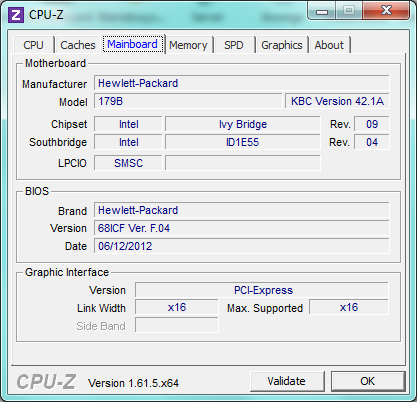This screenshot has width=417, height=403.
Task: Click the CPU-Z purple Z title icon
Action: (x=16, y=15)
